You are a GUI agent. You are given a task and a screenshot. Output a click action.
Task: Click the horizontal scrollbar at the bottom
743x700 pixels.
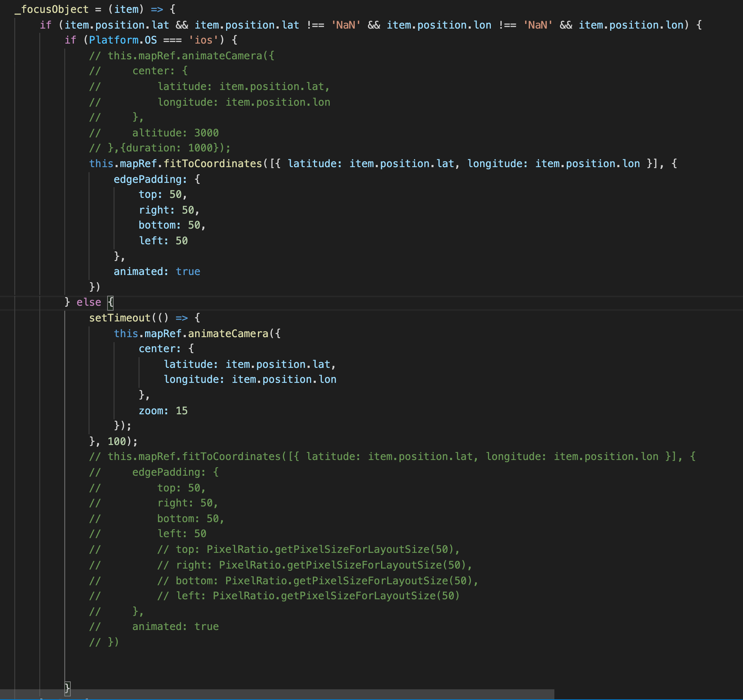[276, 694]
